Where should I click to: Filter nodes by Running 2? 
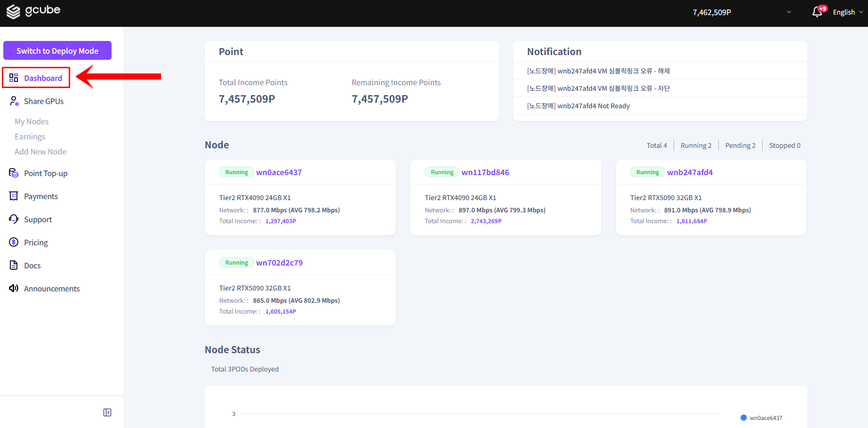click(696, 145)
